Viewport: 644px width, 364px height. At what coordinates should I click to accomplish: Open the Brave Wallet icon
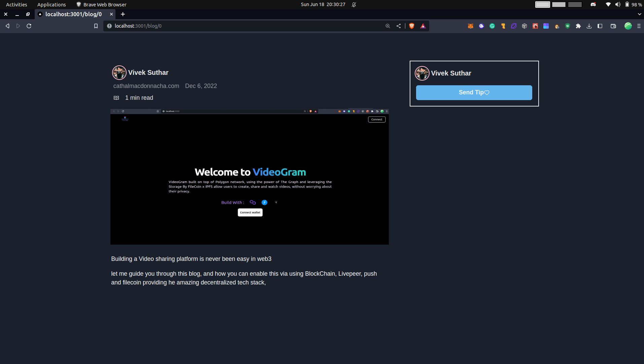[x=613, y=26]
